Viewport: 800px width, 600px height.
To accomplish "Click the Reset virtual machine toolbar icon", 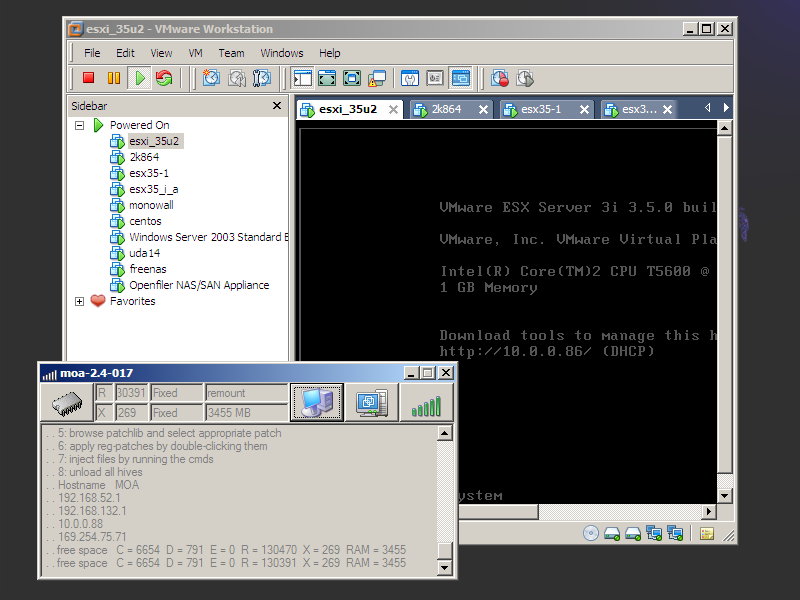I will [164, 78].
